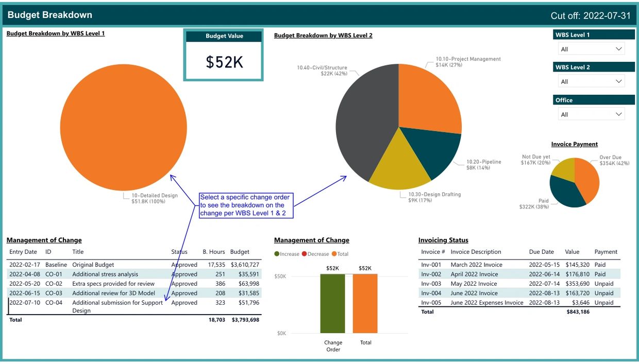Expand the WBS Level 2 slicer dropdown
This screenshot has width=639, height=364.
click(x=591, y=81)
